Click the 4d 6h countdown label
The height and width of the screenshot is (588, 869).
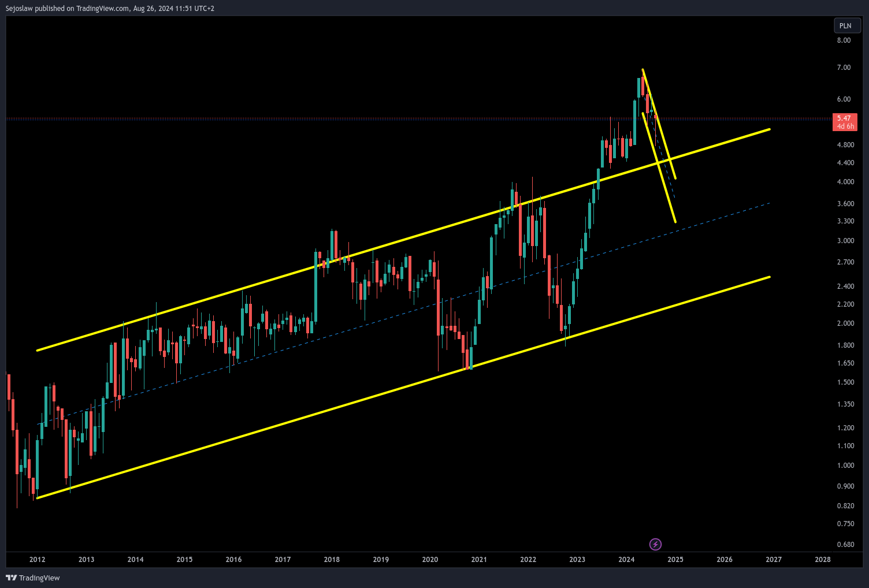(x=845, y=126)
